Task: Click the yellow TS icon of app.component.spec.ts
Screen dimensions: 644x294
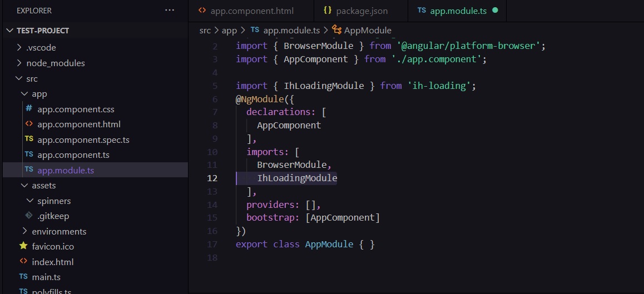Action: [29, 139]
